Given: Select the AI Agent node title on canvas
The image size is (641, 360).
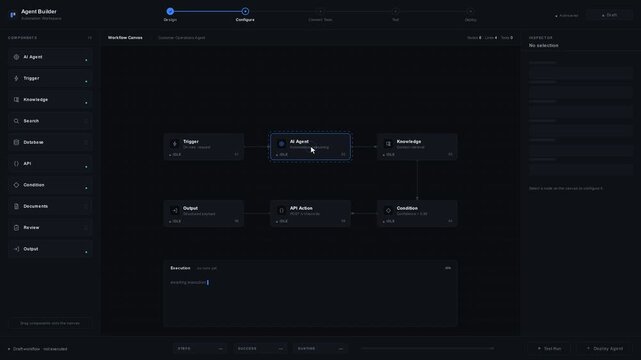Looking at the screenshot, I should click(299, 141).
